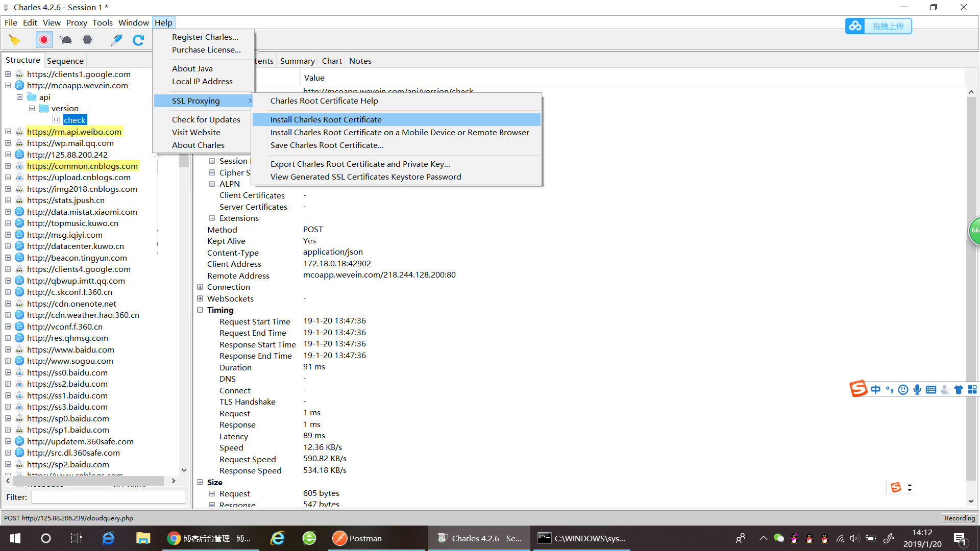980x551 pixels.
Task: Choose Install Charles Root Certificate
Action: (397, 119)
